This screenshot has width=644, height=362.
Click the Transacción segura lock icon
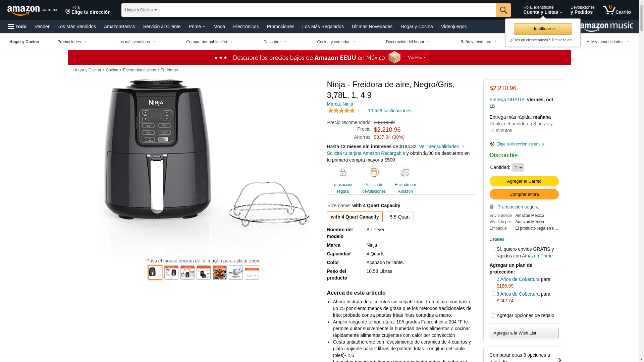pyautogui.click(x=342, y=172)
